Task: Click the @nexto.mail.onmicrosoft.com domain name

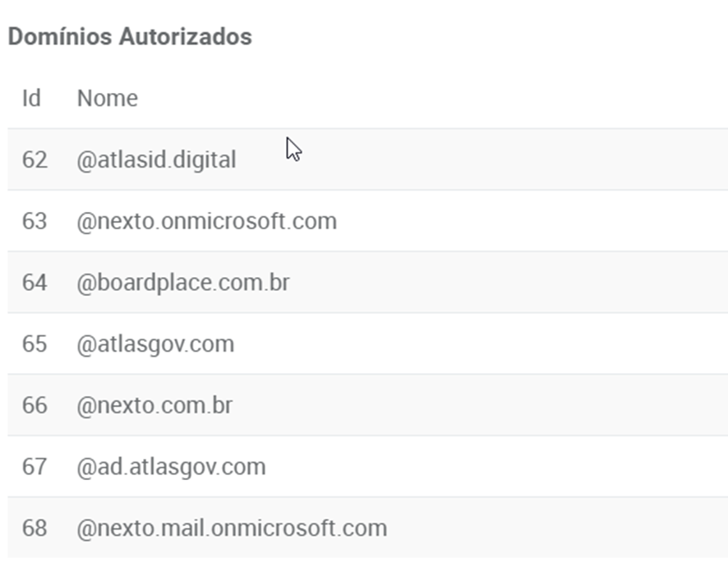Action: [232, 528]
